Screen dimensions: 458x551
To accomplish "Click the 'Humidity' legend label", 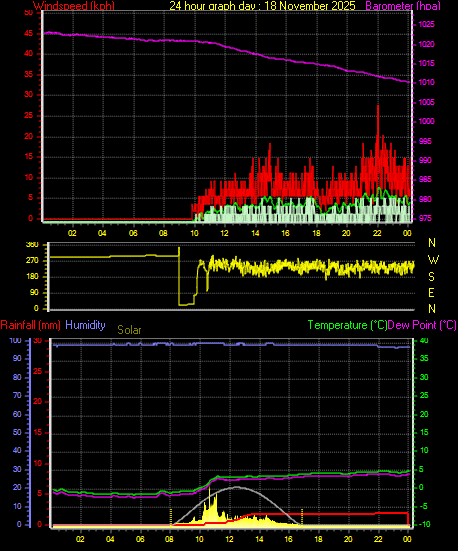I will tap(85, 325).
